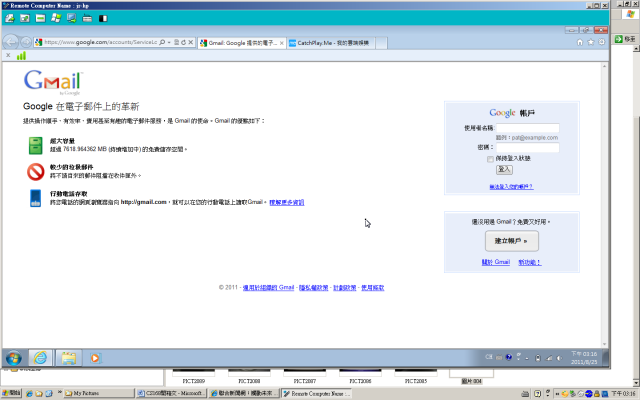Expand the quick launch chevron in local taskbar
The image size is (640, 400).
[60, 392]
